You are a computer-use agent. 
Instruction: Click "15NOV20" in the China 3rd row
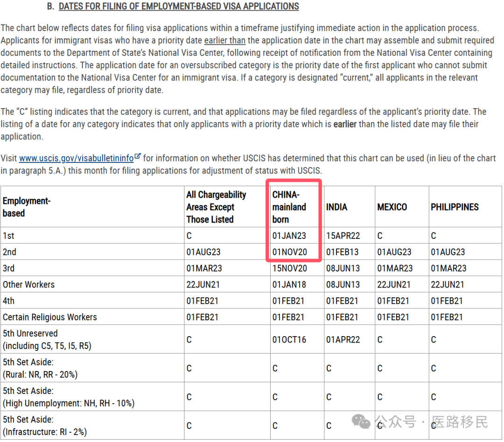click(x=290, y=268)
